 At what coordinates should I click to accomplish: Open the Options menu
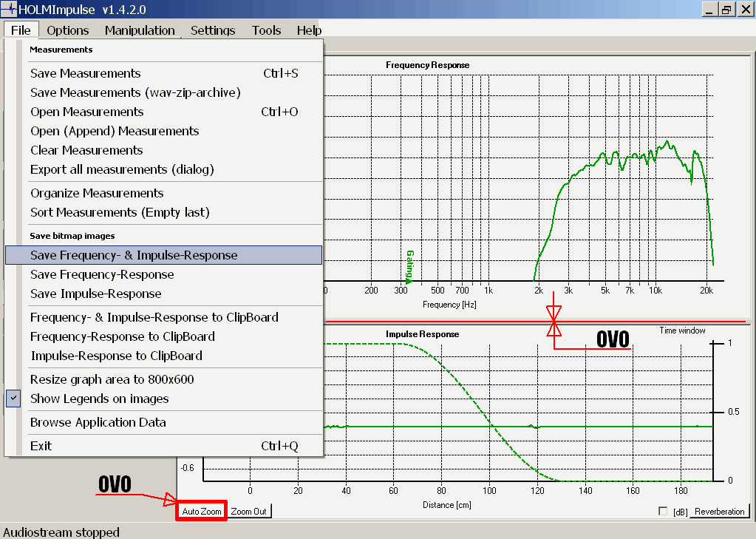click(x=67, y=30)
